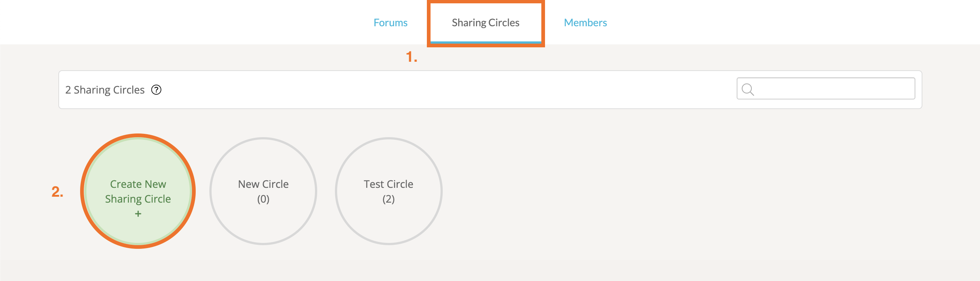
Task: Click the (0) member count in New Circle
Action: tap(263, 199)
